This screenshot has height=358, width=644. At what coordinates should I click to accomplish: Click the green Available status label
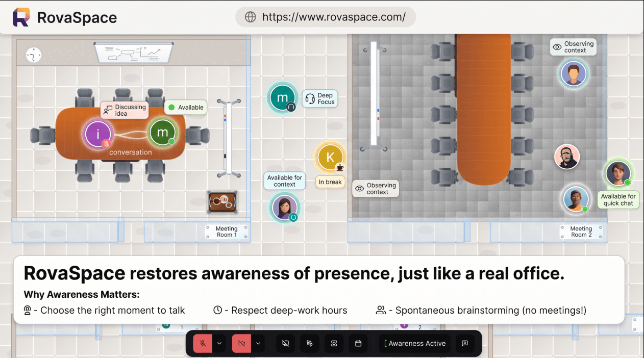(186, 108)
